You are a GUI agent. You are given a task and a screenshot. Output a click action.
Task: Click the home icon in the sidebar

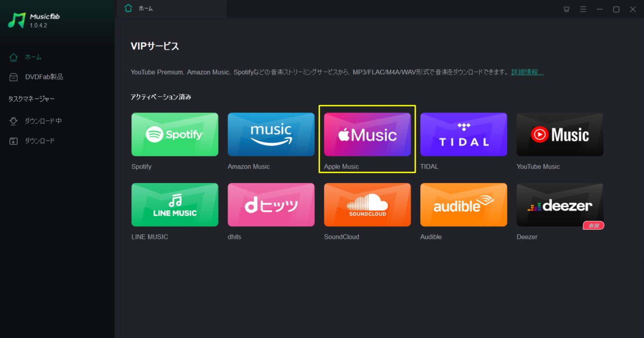click(x=14, y=57)
